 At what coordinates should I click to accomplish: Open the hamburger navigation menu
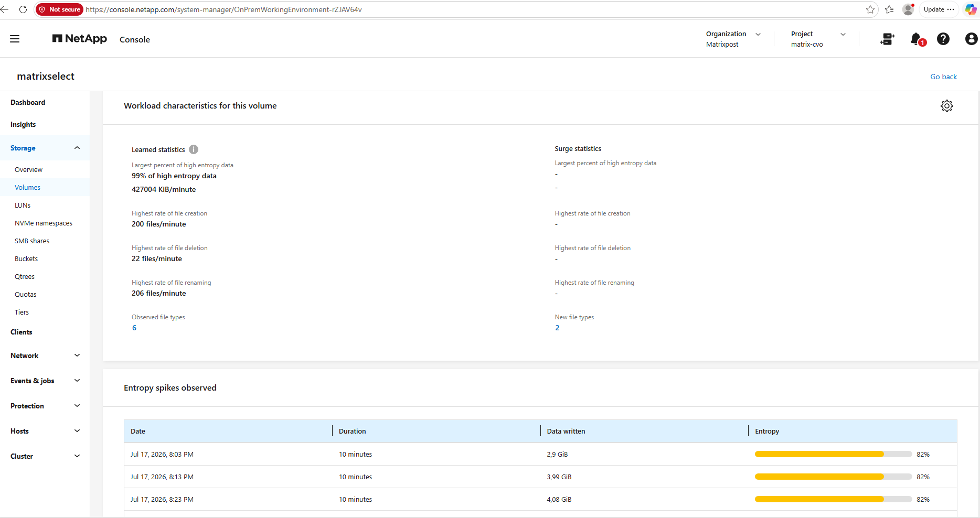point(15,39)
